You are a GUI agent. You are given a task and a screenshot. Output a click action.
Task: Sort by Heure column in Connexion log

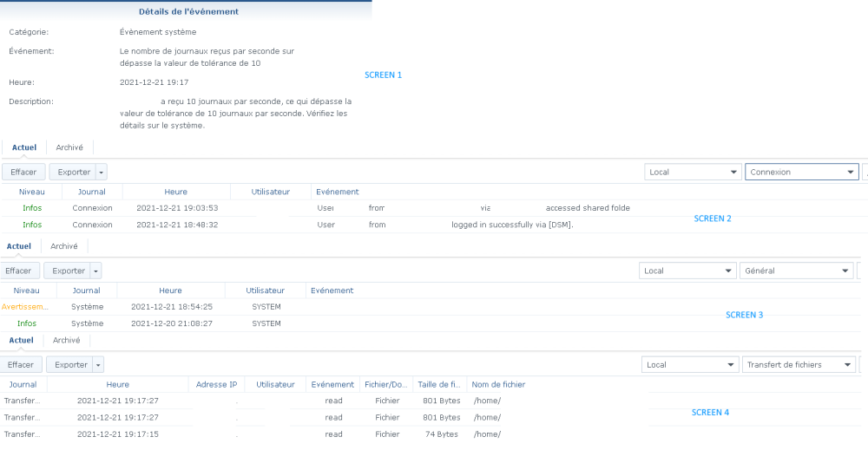click(176, 192)
